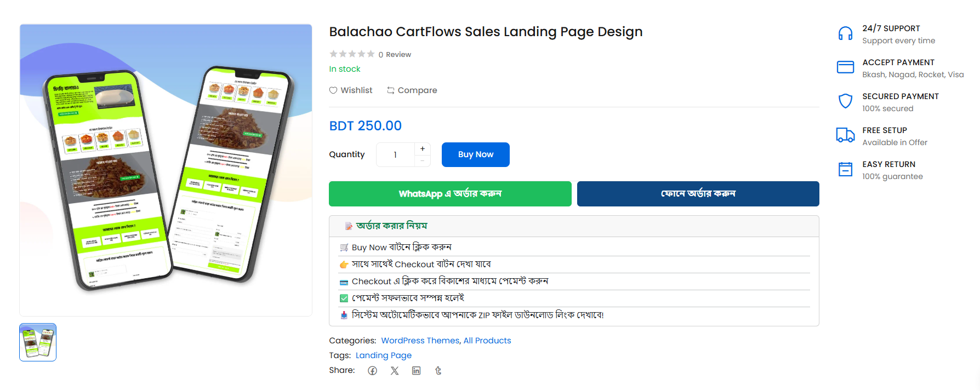
Task: Share product on X (Twitter)
Action: [395, 371]
